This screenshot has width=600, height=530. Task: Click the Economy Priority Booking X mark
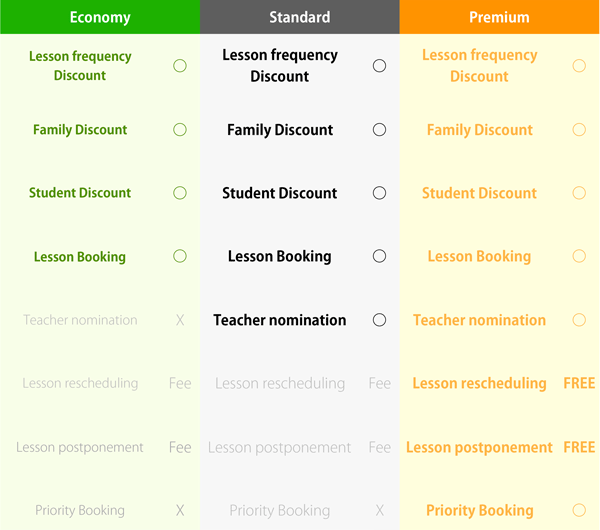pyautogui.click(x=180, y=510)
